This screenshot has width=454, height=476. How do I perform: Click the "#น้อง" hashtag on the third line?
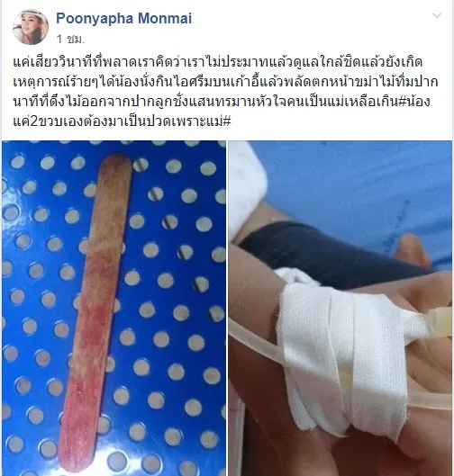click(414, 102)
